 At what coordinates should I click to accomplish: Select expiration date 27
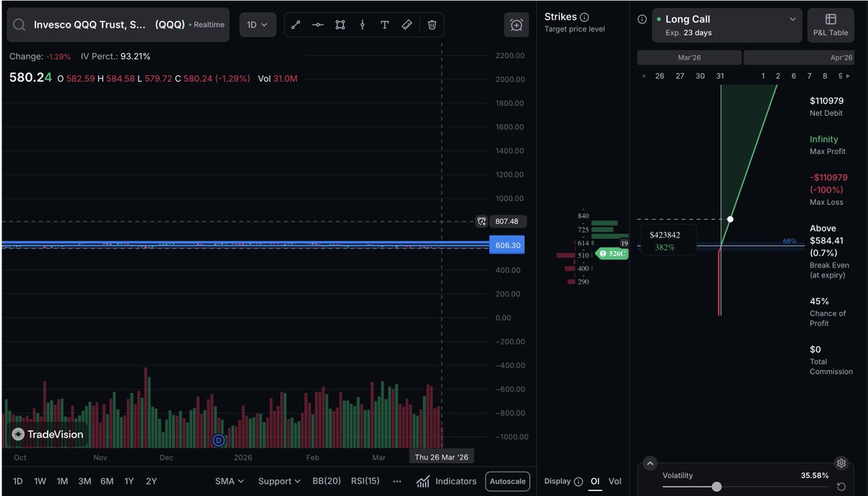[x=679, y=76]
